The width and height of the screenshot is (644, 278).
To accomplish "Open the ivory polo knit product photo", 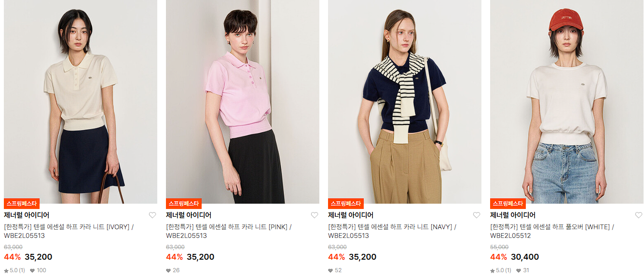I will pos(81,102).
